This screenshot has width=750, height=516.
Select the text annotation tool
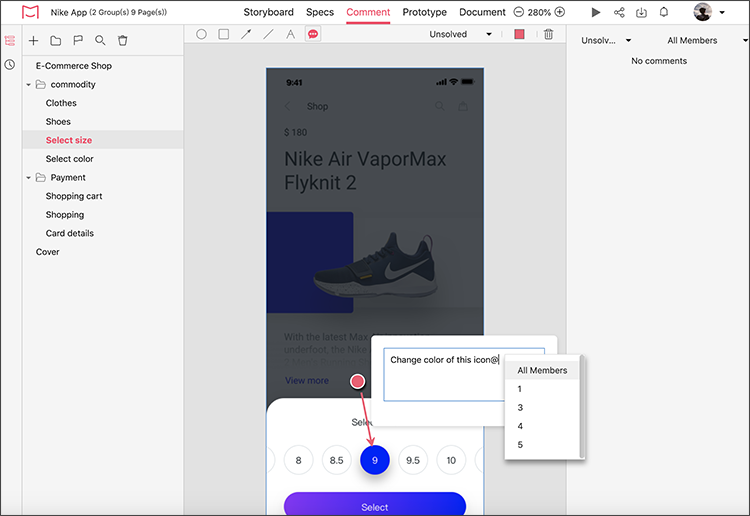coord(290,34)
